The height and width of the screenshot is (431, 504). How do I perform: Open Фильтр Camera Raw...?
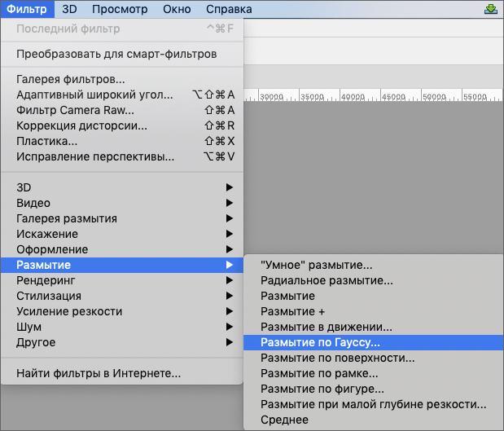122,110
